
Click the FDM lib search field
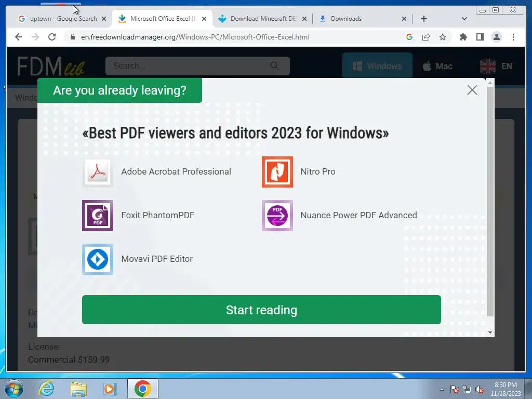[x=197, y=66]
